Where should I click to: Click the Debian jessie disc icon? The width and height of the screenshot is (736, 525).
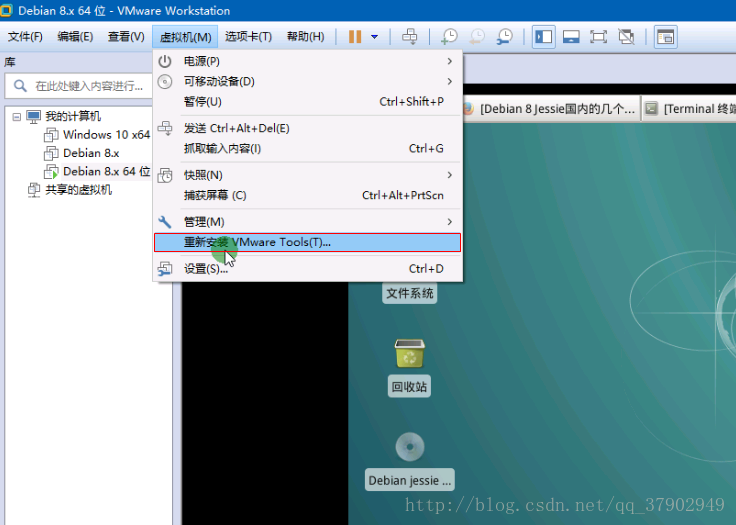410,447
